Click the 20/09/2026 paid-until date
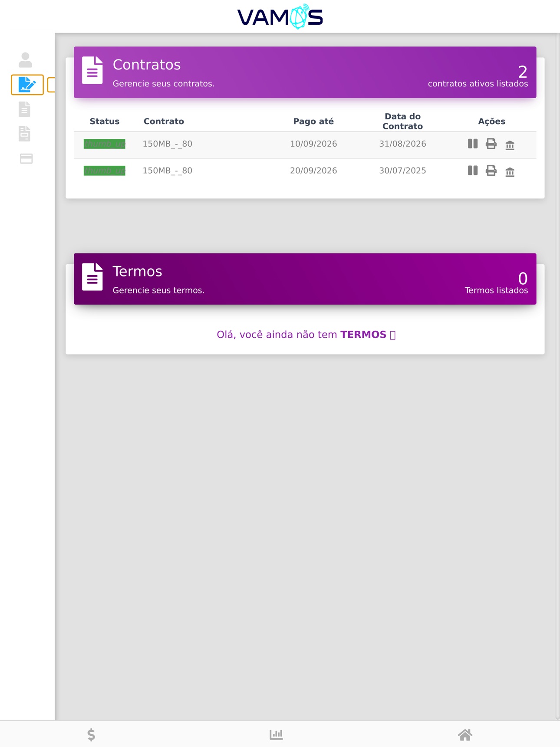This screenshot has width=560, height=747. 313,171
